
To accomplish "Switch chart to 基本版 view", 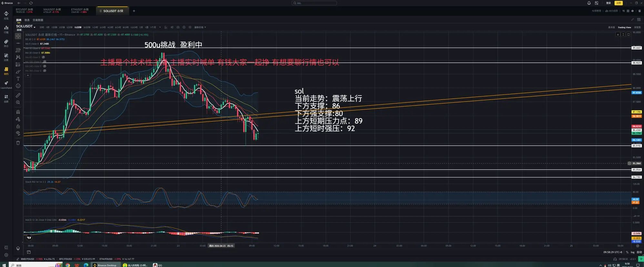I will pos(611,27).
